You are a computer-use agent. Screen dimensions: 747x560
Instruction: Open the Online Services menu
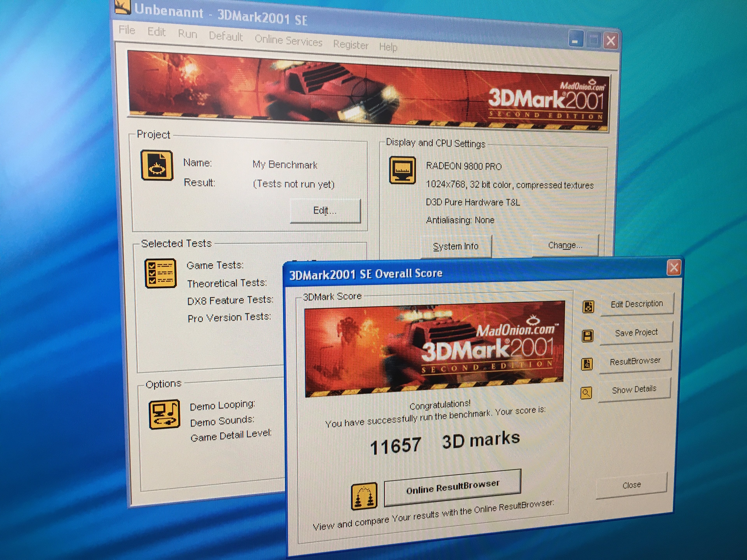click(x=288, y=41)
